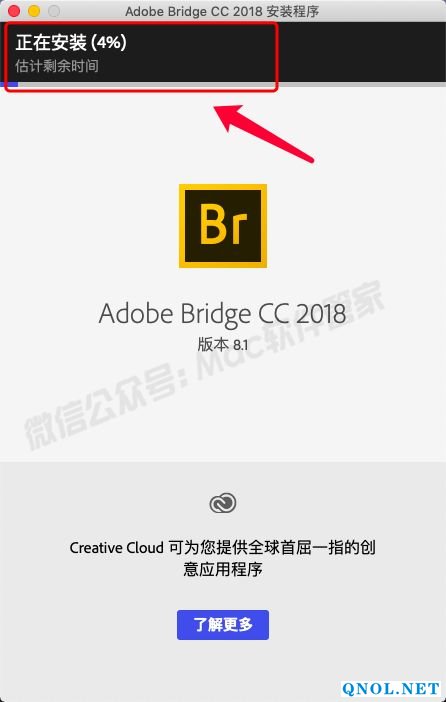446x702 pixels.
Task: Click the Creative Cloud logo icon
Action: point(223,503)
